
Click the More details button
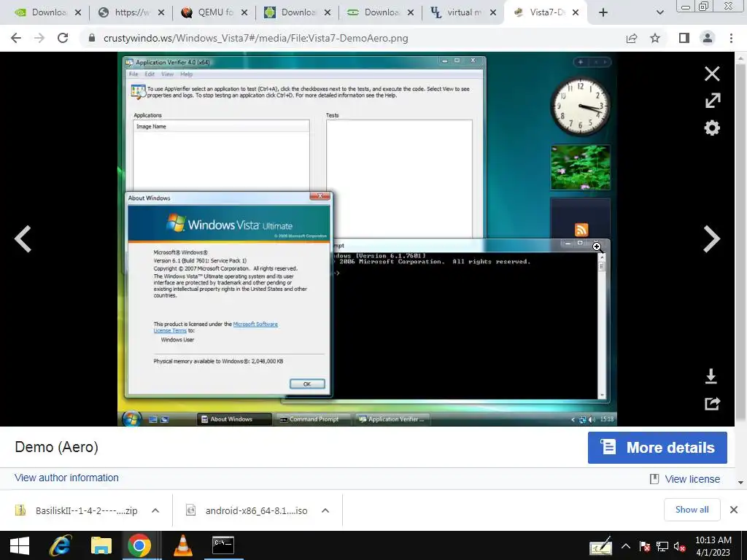coord(657,448)
